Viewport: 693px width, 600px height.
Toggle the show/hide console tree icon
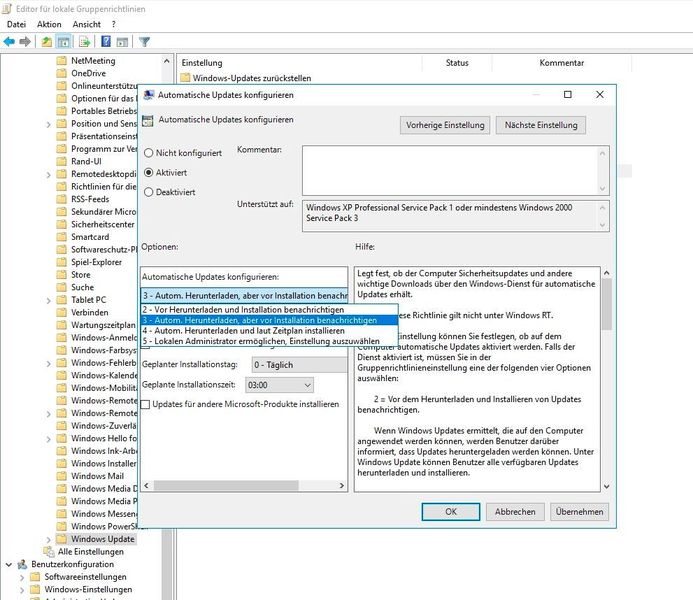point(64,42)
